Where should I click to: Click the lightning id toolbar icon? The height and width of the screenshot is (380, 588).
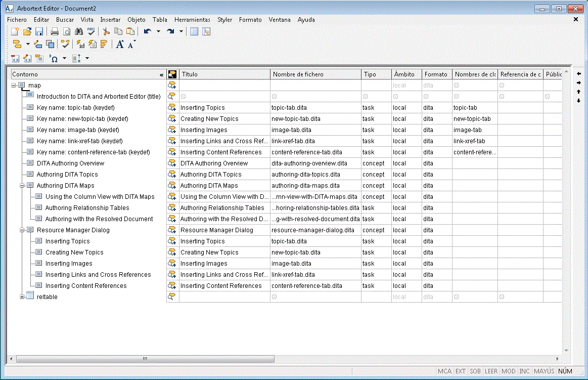(80, 44)
